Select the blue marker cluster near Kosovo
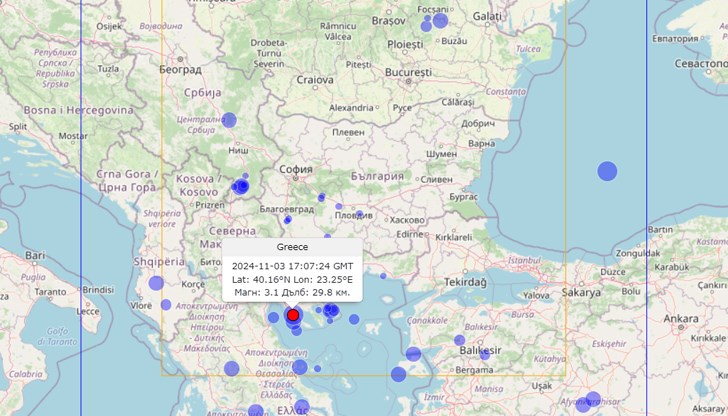This screenshot has width=728, height=416. coord(241,186)
